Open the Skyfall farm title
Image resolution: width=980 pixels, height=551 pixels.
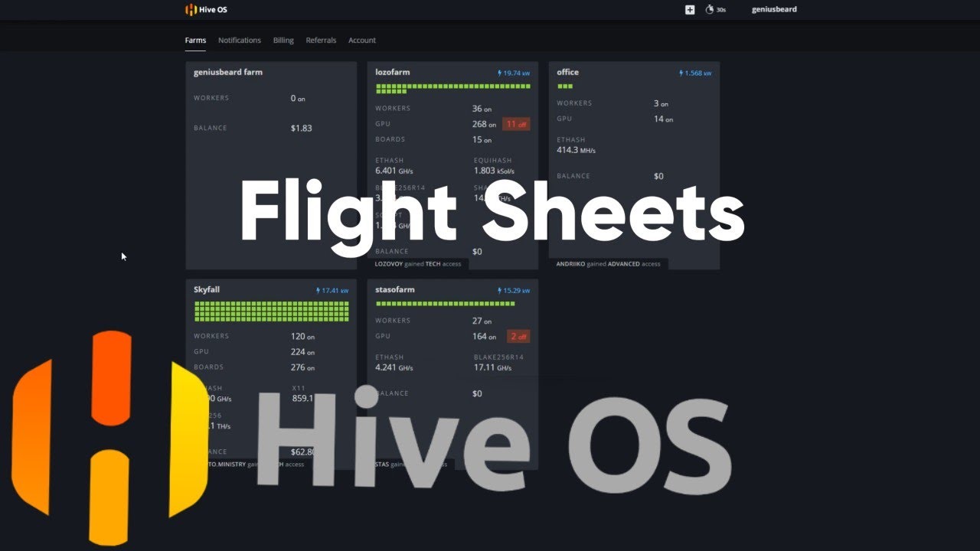[207, 290]
